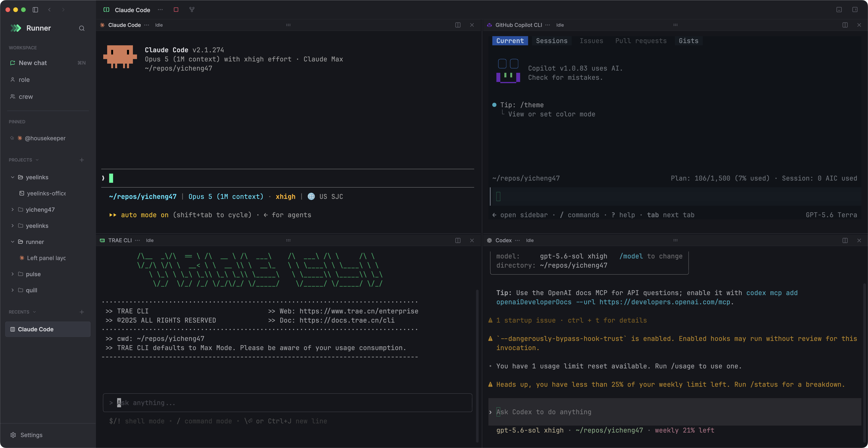The width and height of the screenshot is (868, 448).
Task: Toggle bottom panel layout icon at top right
Action: tap(839, 10)
